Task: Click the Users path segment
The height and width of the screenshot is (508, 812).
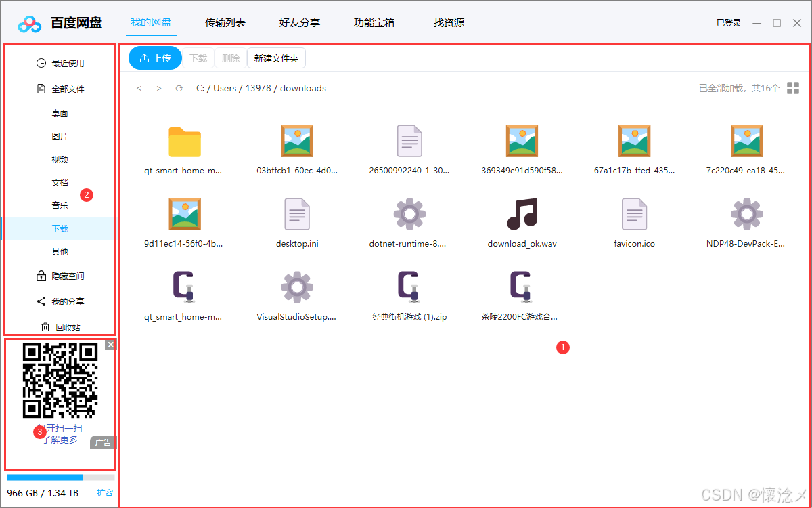Action: tap(225, 88)
